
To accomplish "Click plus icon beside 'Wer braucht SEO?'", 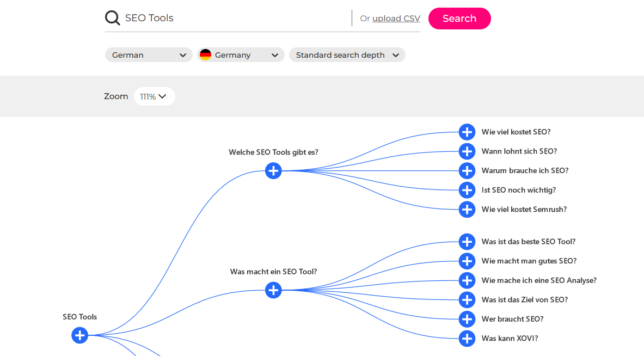I will pyautogui.click(x=467, y=319).
